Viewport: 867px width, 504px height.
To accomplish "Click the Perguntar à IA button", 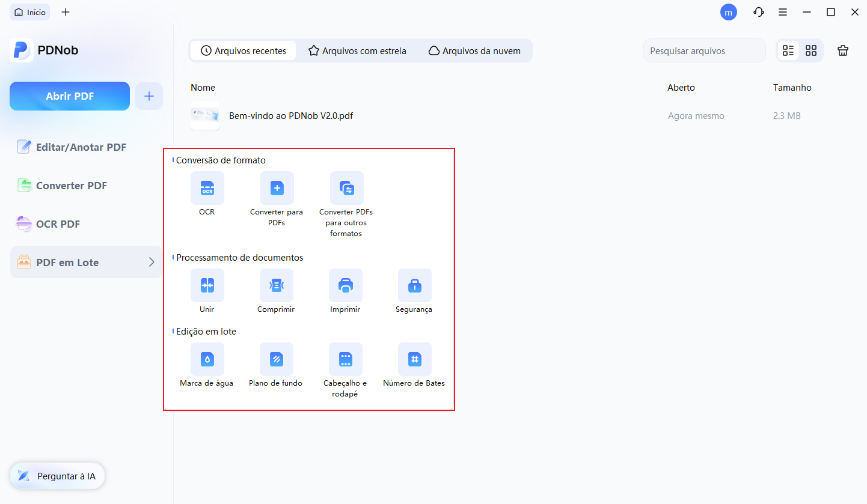I will pyautogui.click(x=57, y=476).
